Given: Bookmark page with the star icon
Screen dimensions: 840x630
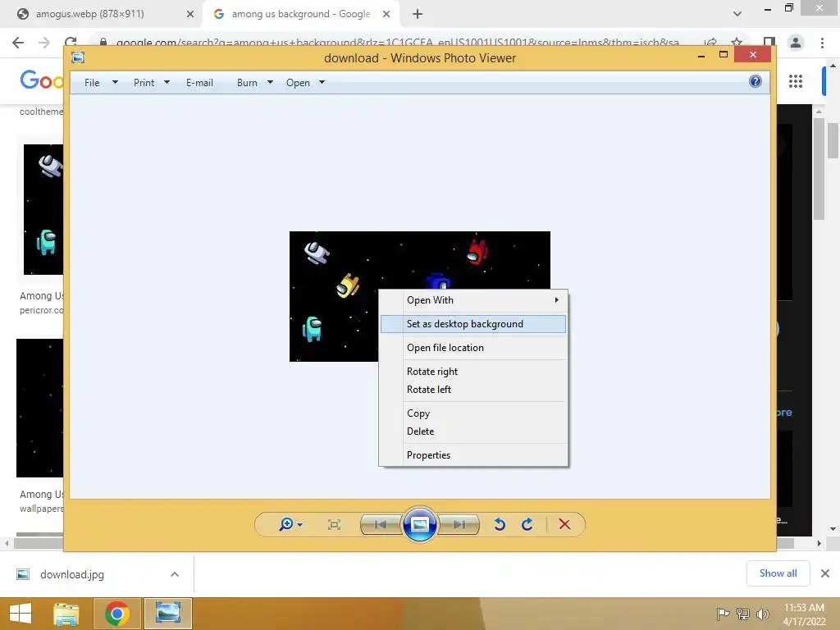Looking at the screenshot, I should [737, 43].
